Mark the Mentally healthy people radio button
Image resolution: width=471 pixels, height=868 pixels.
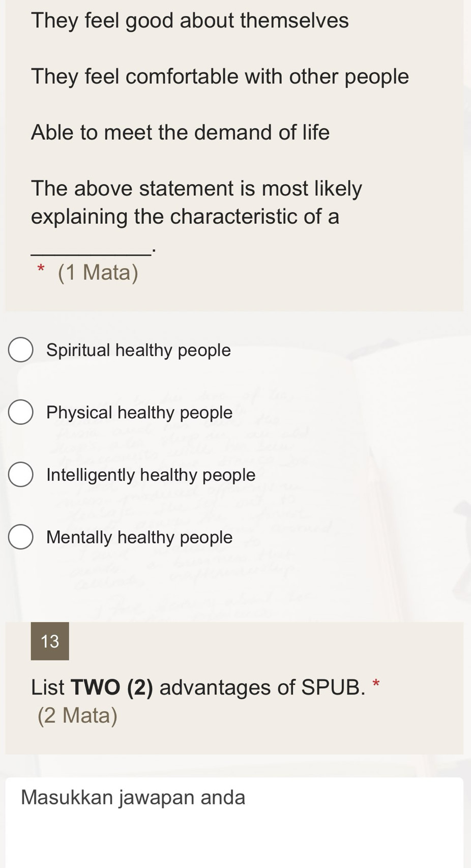(x=21, y=537)
